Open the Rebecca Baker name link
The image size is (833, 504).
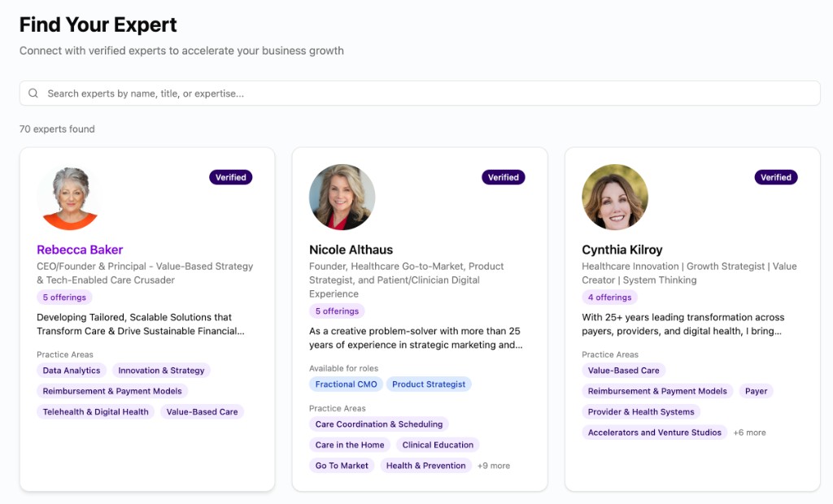pyautogui.click(x=80, y=250)
